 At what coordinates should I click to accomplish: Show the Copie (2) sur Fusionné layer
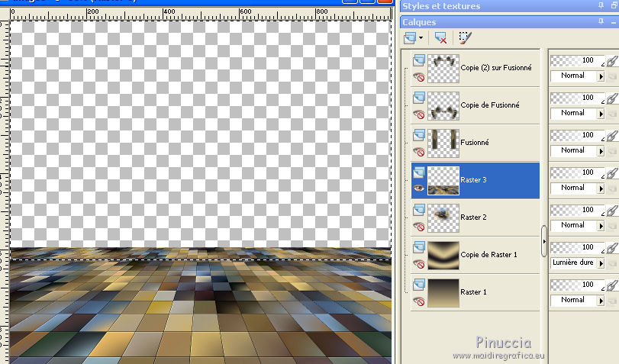418,77
